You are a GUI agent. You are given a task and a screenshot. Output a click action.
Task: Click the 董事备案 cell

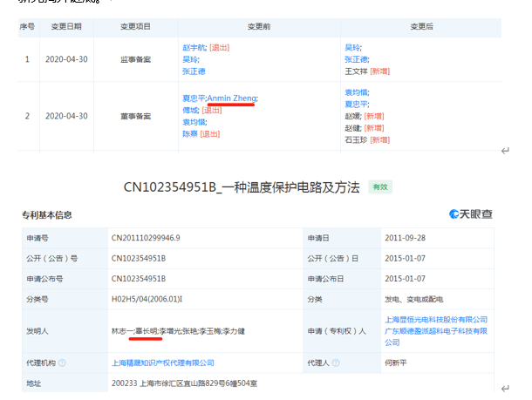click(x=135, y=116)
